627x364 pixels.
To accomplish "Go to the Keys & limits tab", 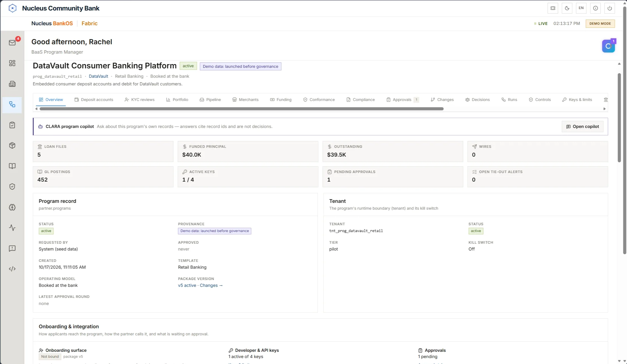I will [x=577, y=100].
